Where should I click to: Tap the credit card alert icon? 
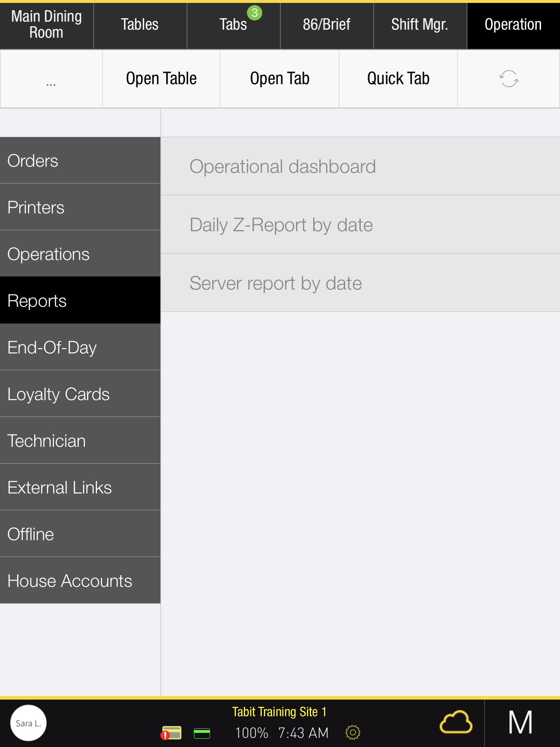[171, 733]
